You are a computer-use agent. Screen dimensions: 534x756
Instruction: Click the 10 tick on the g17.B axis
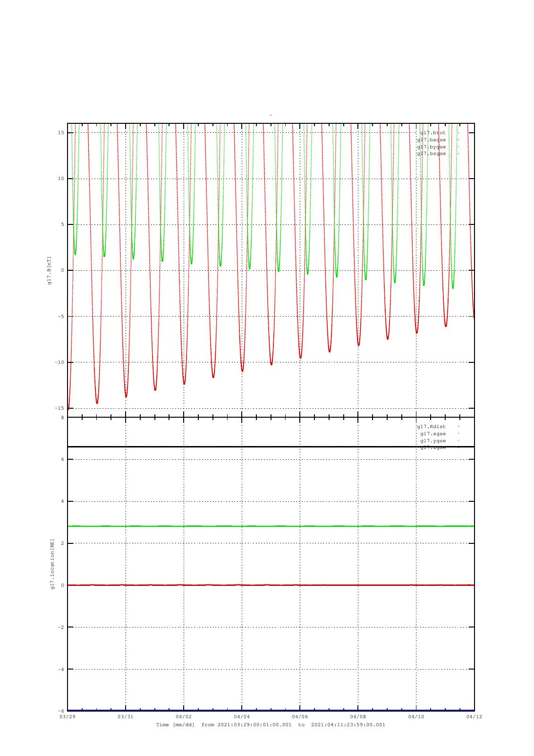61,179
